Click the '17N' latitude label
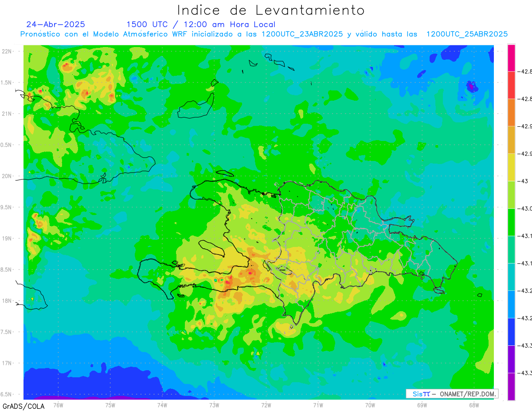 [x=7, y=363]
